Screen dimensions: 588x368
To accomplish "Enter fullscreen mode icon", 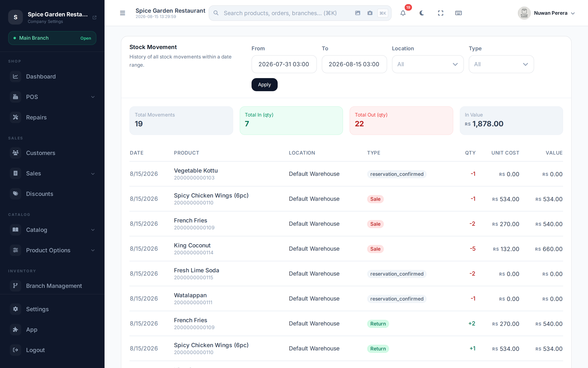I will 441,13.
